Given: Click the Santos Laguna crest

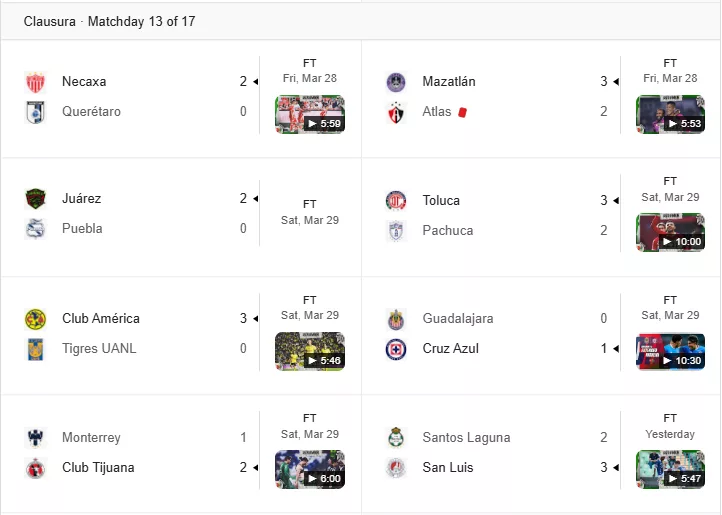Looking at the screenshot, I should tap(396, 438).
